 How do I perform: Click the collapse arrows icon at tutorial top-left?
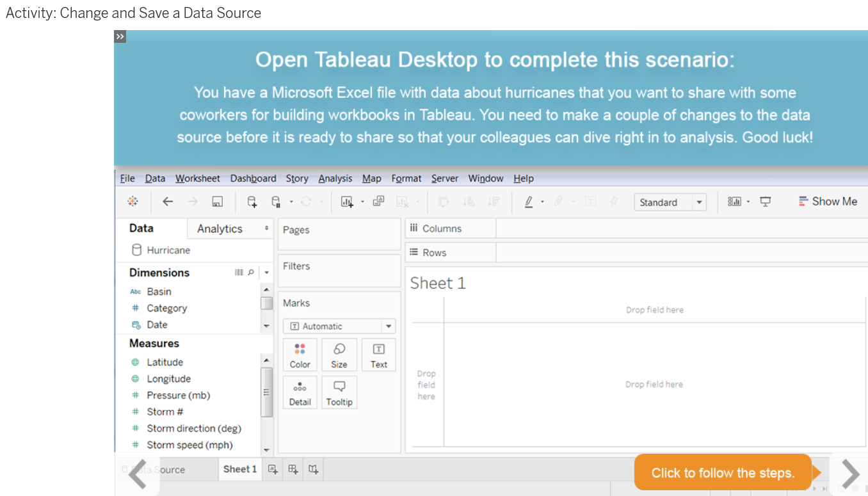click(x=120, y=36)
